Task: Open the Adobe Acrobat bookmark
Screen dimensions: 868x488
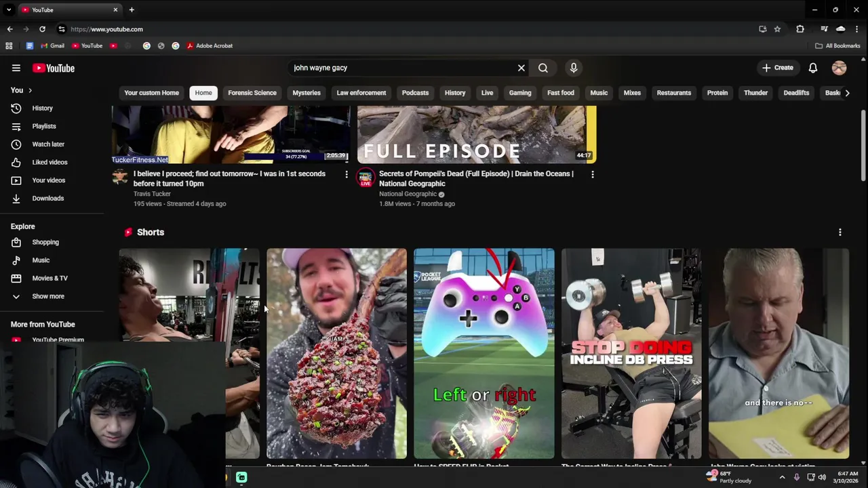Action: tap(210, 46)
